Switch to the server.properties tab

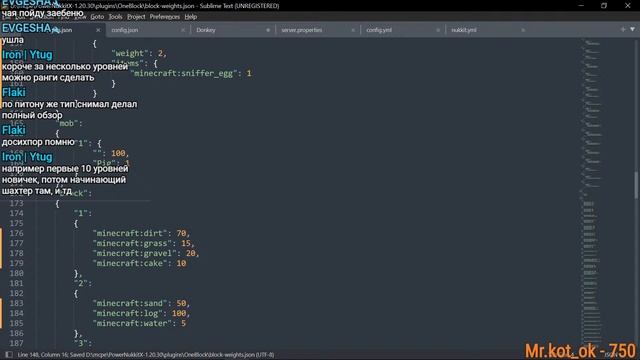click(x=302, y=30)
